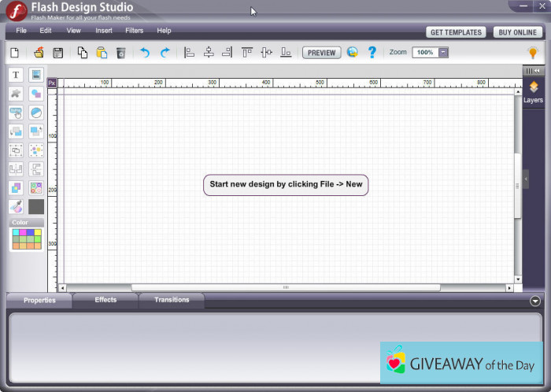Open the Layers panel
Viewport: 551px width, 392px height.
pyautogui.click(x=533, y=92)
